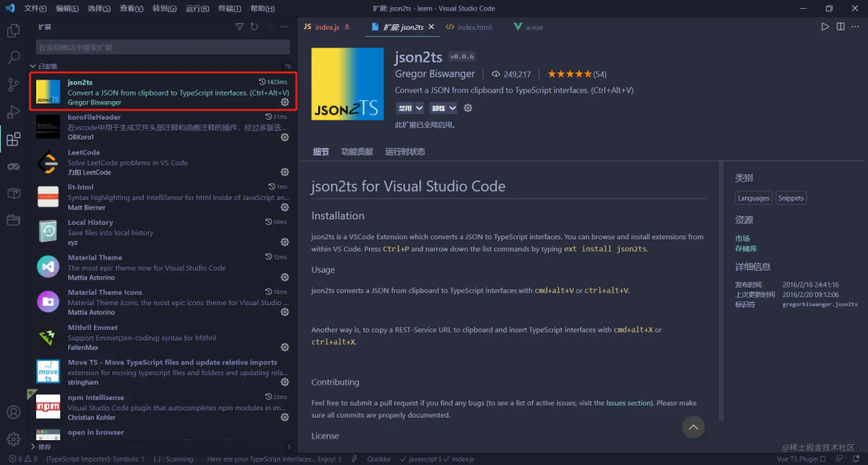
Task: Open the Feature Contributions tab
Action: [x=357, y=152]
